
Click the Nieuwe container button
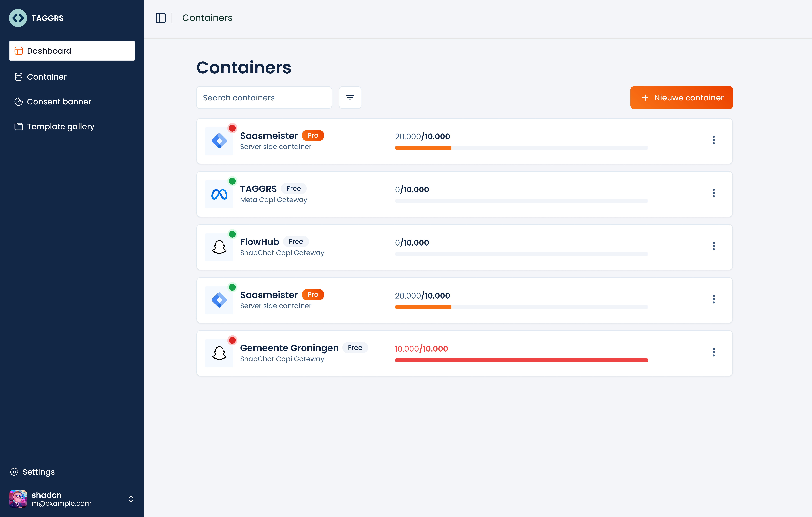[x=681, y=98]
